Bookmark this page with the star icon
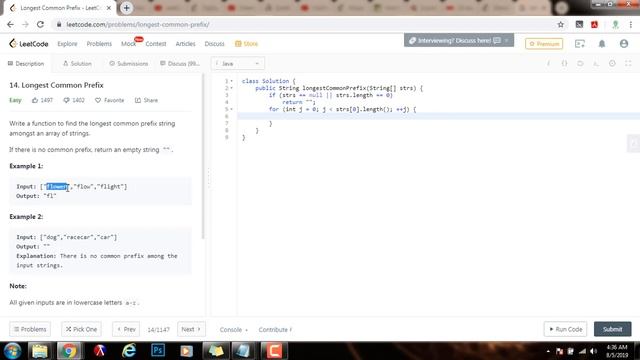 pos(560,24)
